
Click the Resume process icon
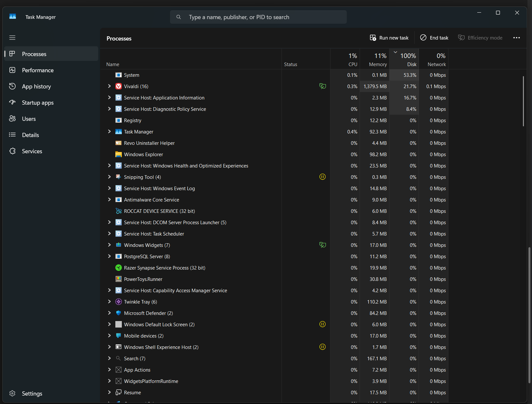[x=119, y=392]
